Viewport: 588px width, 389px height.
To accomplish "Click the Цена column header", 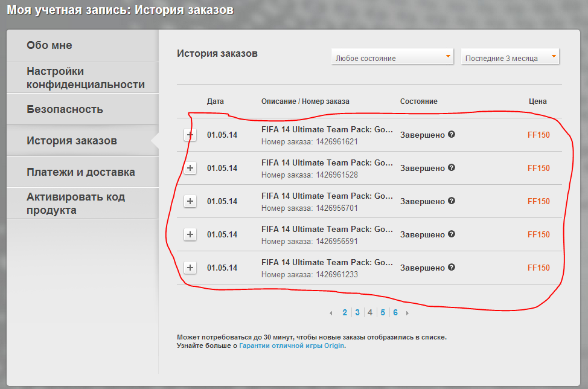I will tap(538, 101).
